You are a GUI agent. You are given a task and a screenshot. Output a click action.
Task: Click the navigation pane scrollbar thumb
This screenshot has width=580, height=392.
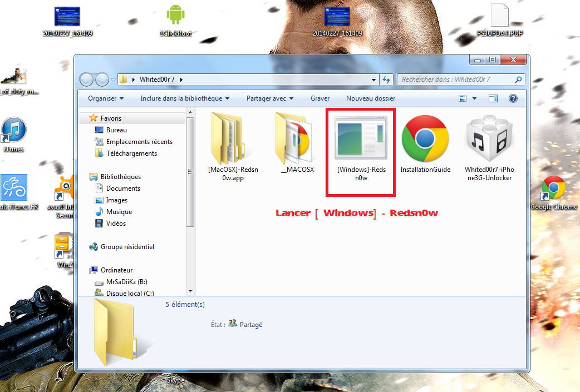click(x=190, y=172)
